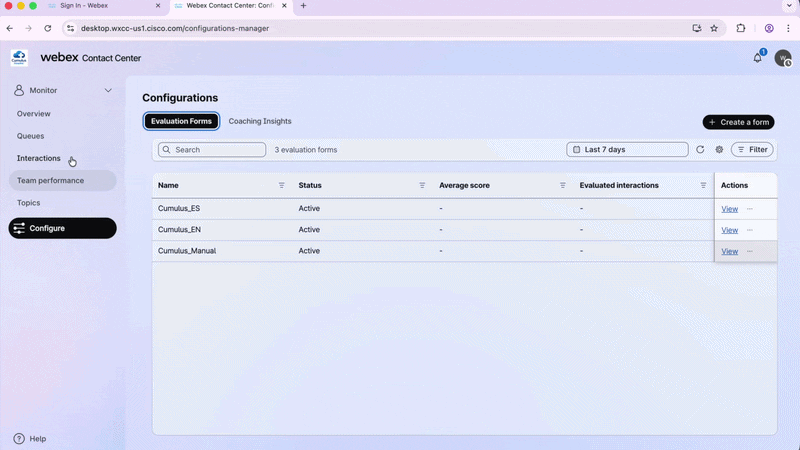The image size is (800, 450).
Task: Click the Filter button
Action: point(752,149)
